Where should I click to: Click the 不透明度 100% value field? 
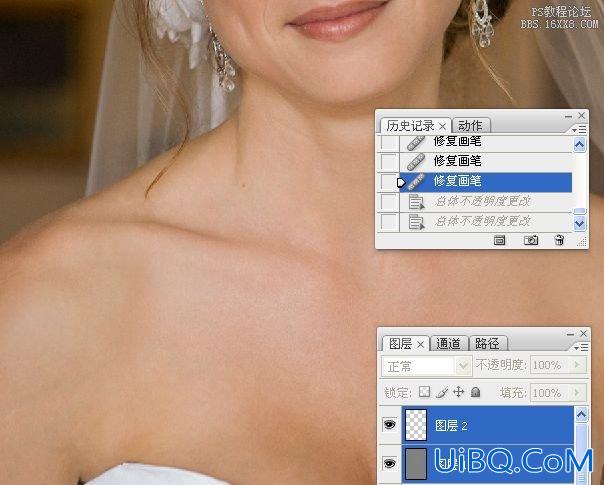(551, 365)
